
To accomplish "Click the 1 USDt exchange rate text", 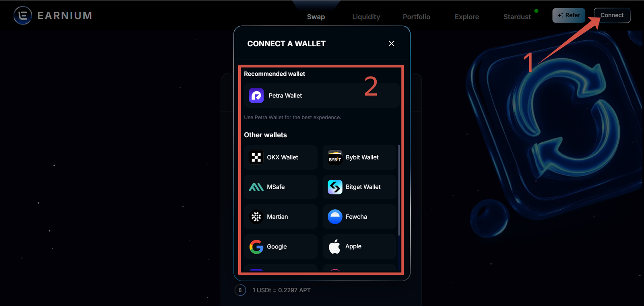I will (x=281, y=290).
